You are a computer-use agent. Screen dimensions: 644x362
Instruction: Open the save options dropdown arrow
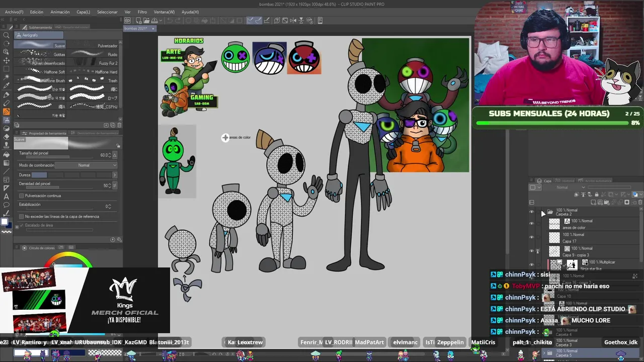coord(160,21)
